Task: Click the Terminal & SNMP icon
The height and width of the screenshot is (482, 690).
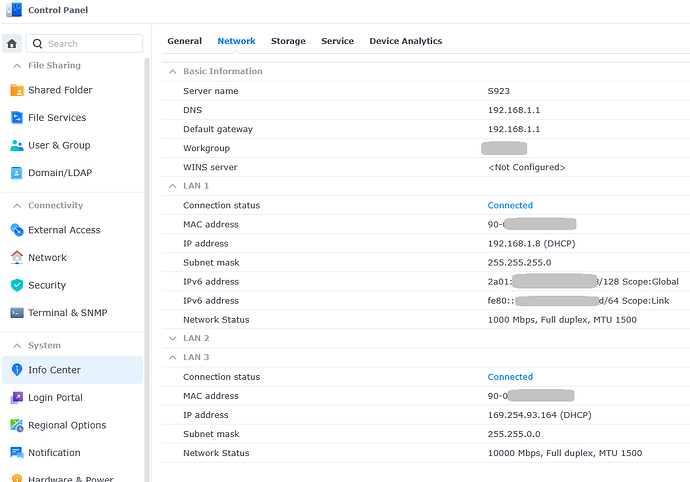Action: pyautogui.click(x=17, y=313)
